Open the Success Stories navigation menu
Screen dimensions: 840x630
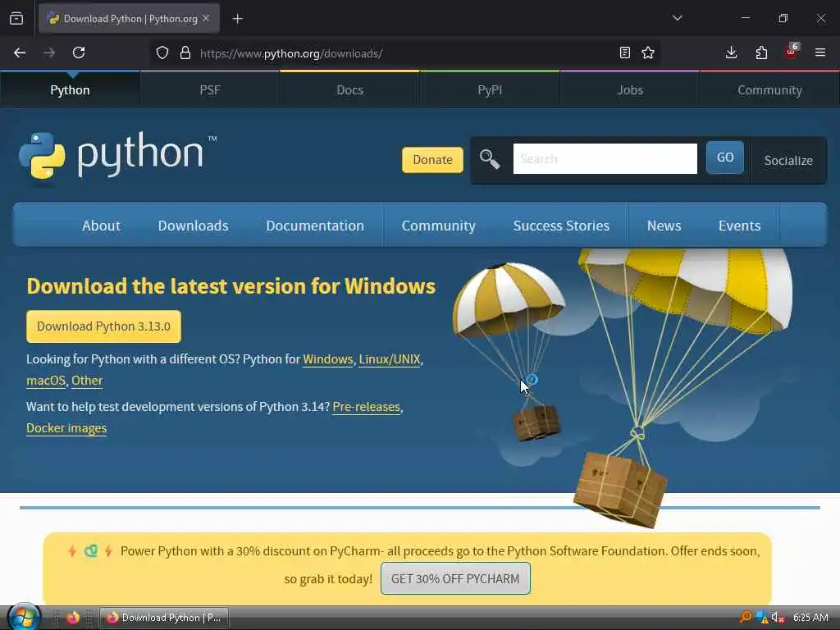(x=561, y=226)
